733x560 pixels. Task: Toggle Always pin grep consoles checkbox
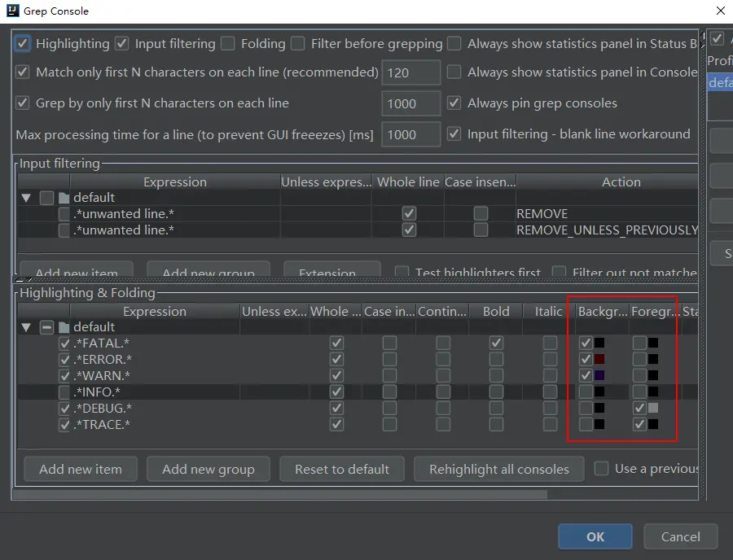[x=454, y=103]
